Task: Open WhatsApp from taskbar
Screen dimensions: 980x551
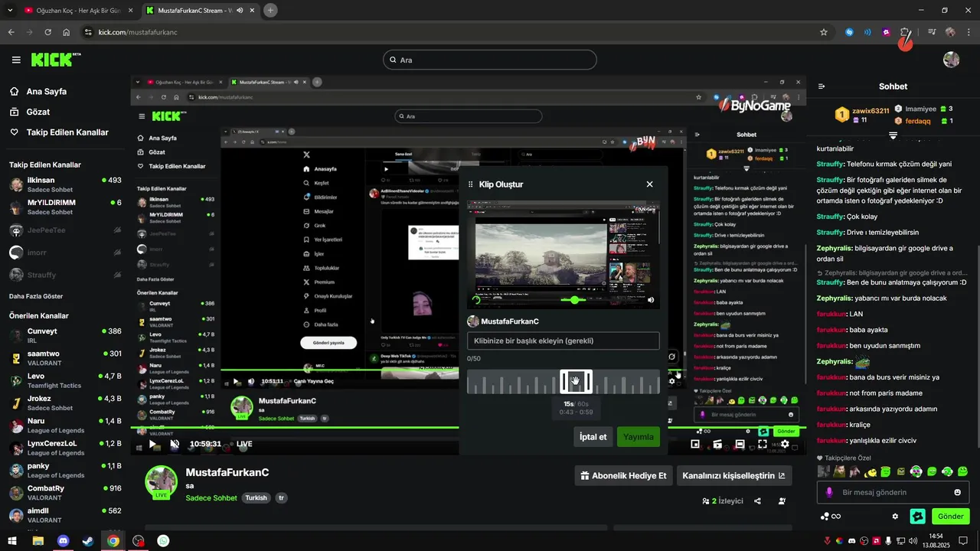Action: tap(163, 541)
